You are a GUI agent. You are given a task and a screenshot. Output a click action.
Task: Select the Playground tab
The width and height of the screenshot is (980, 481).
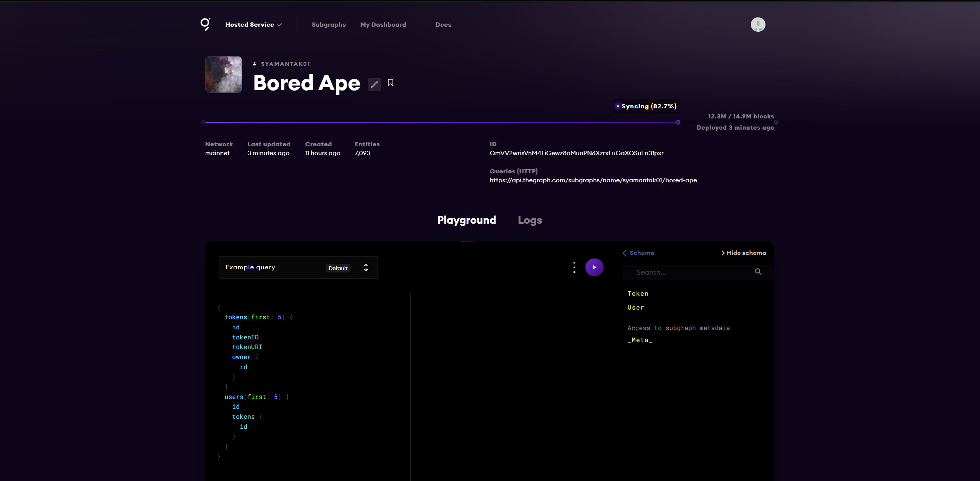point(467,220)
